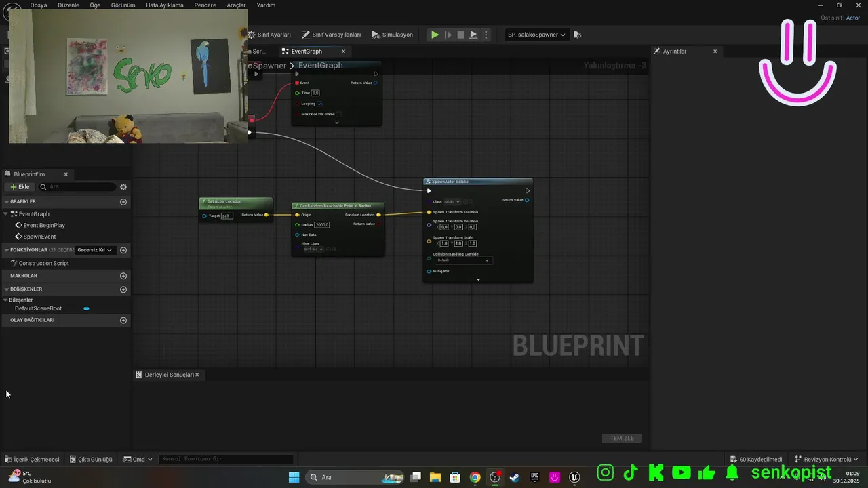Open the Görünüm menu
868x488 pixels.
(123, 5)
